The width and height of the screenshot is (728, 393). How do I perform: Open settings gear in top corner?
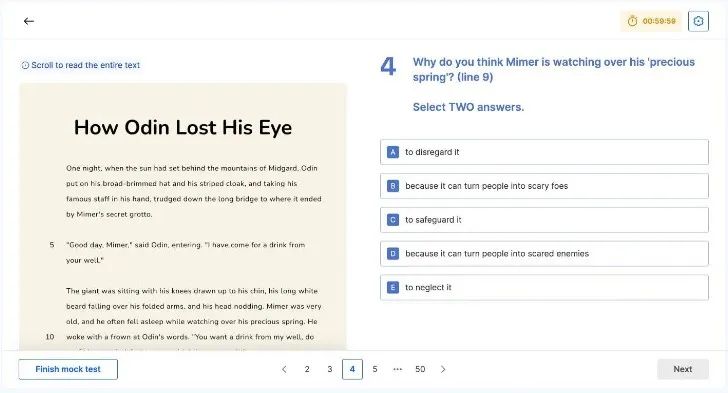click(x=698, y=21)
